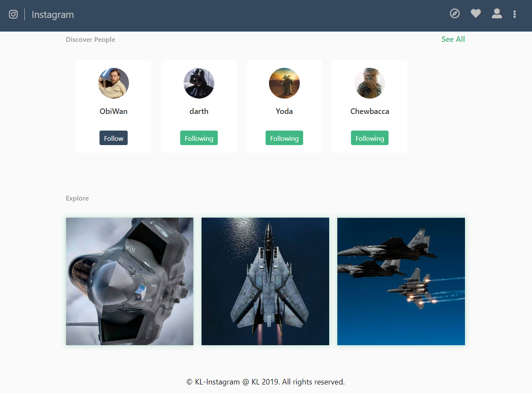This screenshot has height=393, width=532.
Task: Open the Explore compass icon
Action: click(x=455, y=14)
